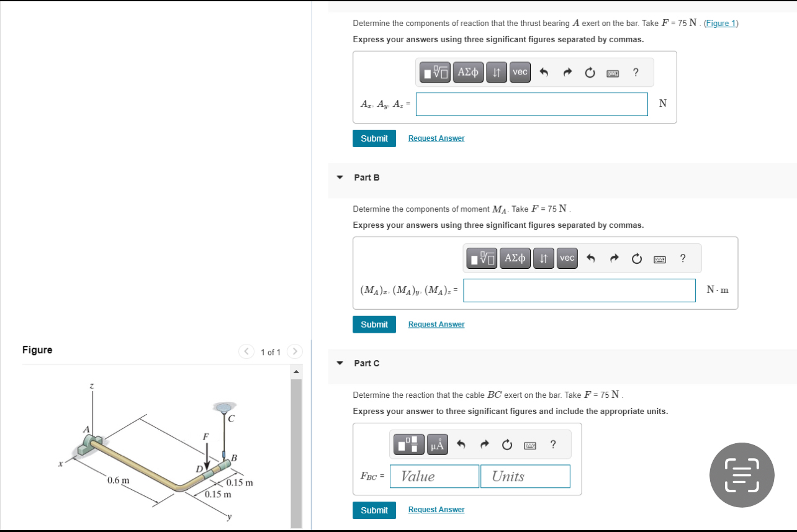Click the μÅ units icon in Part C
797x532 pixels.
pyautogui.click(x=438, y=444)
